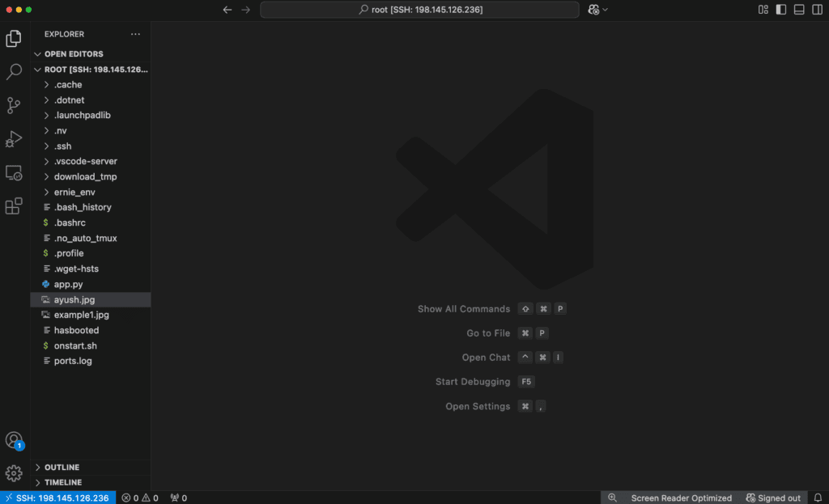829x504 pixels.
Task: Open the Run and Debug view
Action: [x=14, y=139]
